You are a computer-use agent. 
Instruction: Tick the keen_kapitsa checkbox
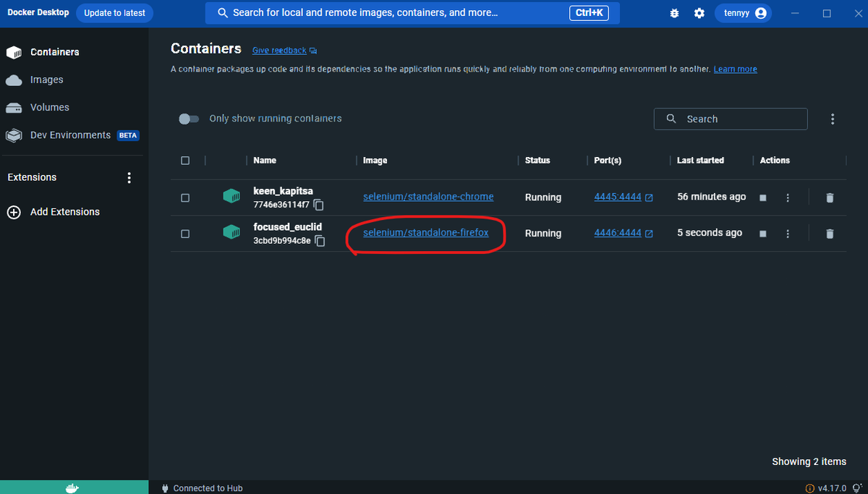[x=185, y=197]
